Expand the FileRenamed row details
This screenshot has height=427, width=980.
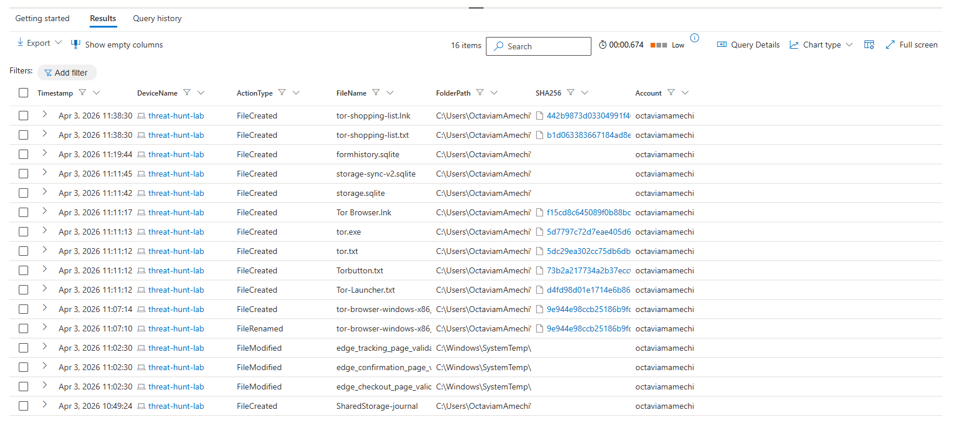coord(45,327)
